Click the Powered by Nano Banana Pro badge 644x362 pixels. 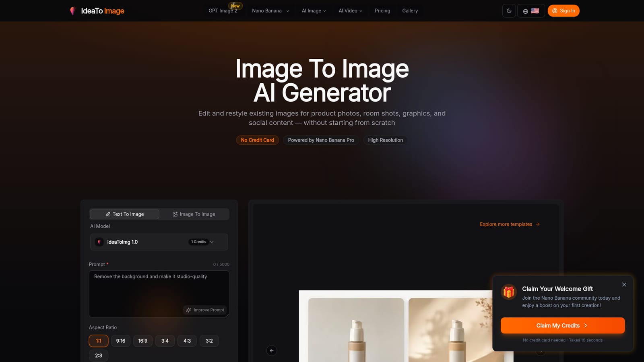coord(321,140)
